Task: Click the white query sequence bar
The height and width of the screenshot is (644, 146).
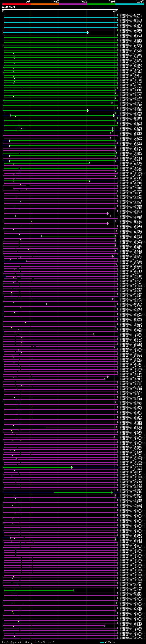Action: coord(60,9)
